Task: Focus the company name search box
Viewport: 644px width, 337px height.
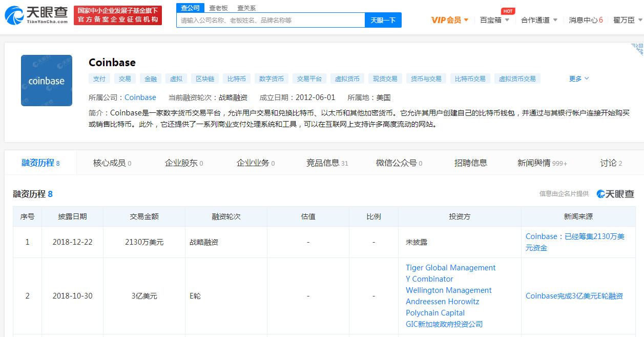Action: coord(271,20)
